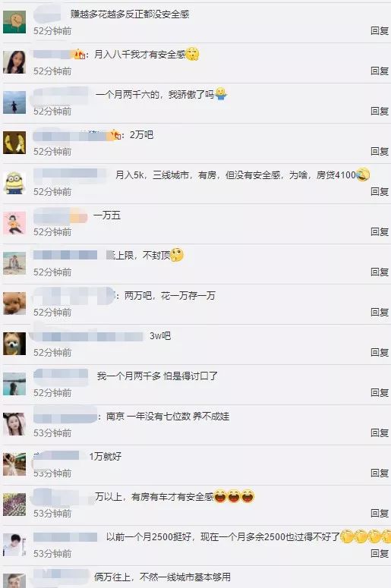Image resolution: width=391 pixels, height=588 pixels.
Task: Click the comment text 南京 一年没有七位数 养不成娃
Action: pos(168,417)
